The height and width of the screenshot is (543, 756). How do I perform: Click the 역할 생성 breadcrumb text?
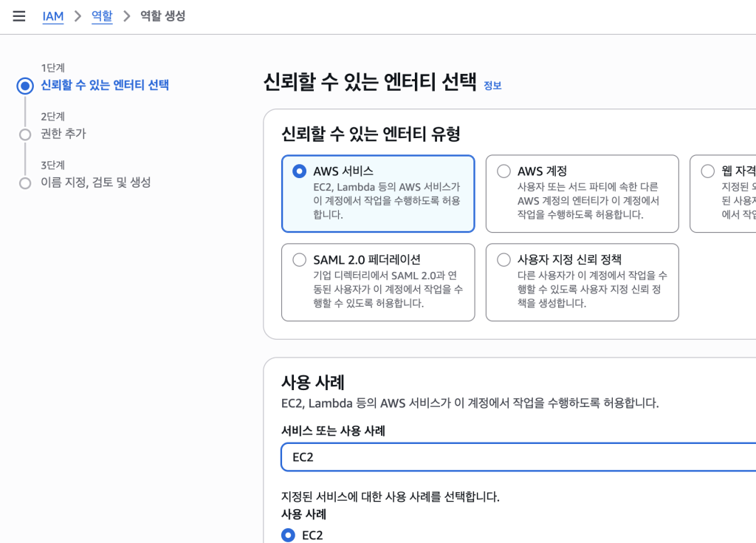pyautogui.click(x=163, y=16)
